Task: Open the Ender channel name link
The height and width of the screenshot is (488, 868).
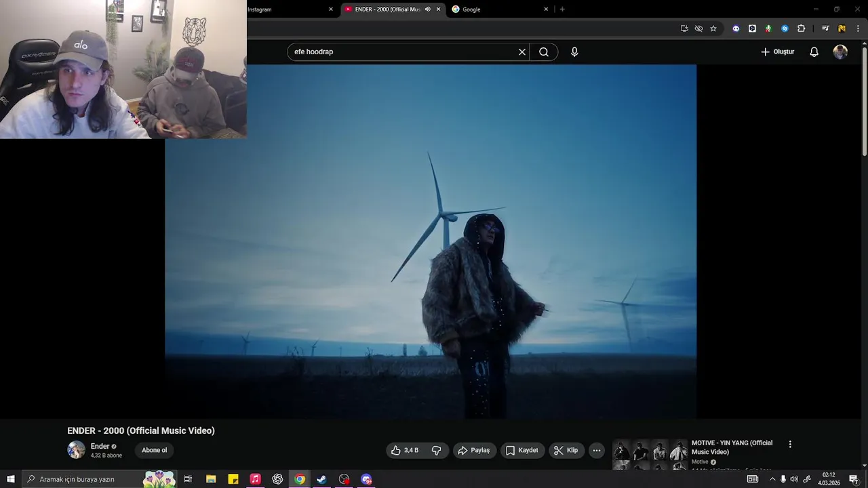Action: pos(100,446)
